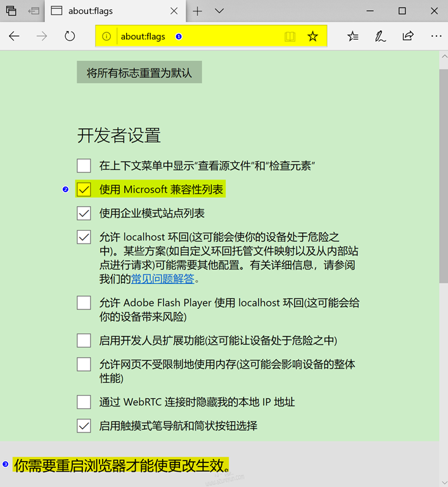448x487 pixels.
Task: Add notes with the pen icon
Action: (380, 36)
